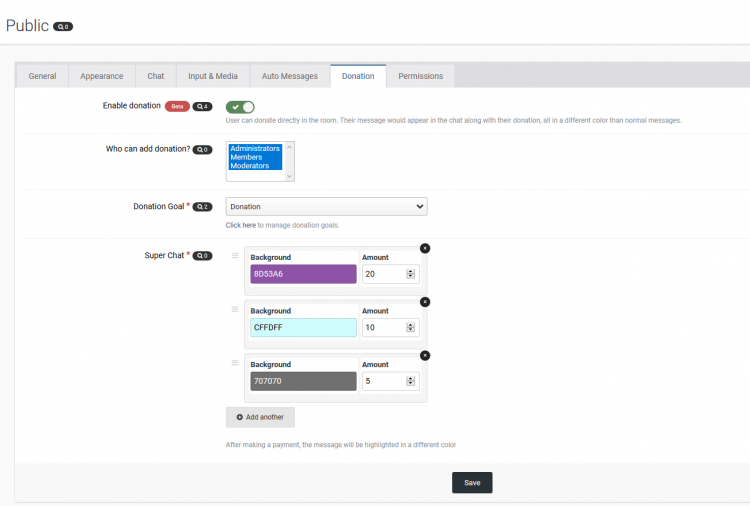Click 'here' link to manage donation goals

click(x=250, y=225)
